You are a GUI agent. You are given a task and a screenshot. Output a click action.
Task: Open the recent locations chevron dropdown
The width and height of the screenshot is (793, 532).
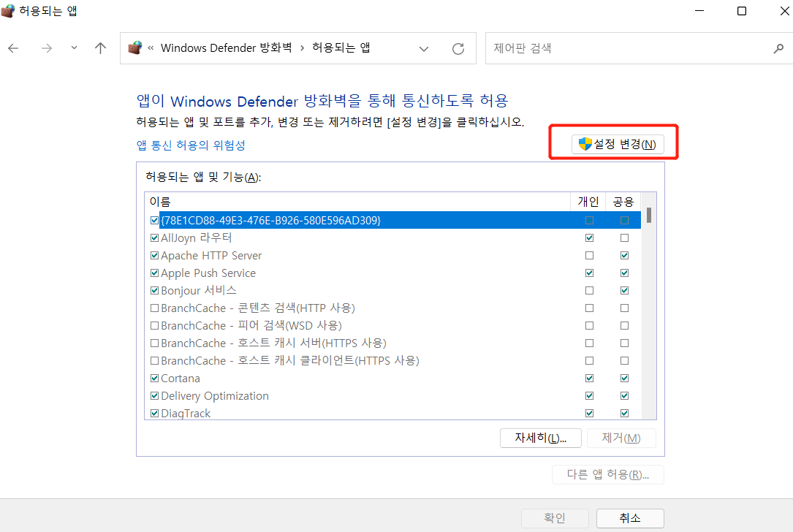coord(74,48)
